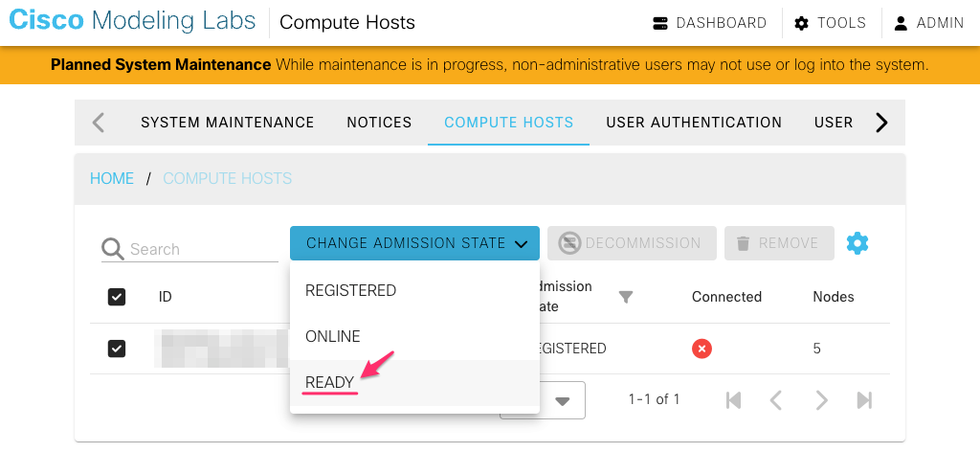980x451 pixels.
Task: Switch to the System Maintenance tab
Action: pos(228,122)
